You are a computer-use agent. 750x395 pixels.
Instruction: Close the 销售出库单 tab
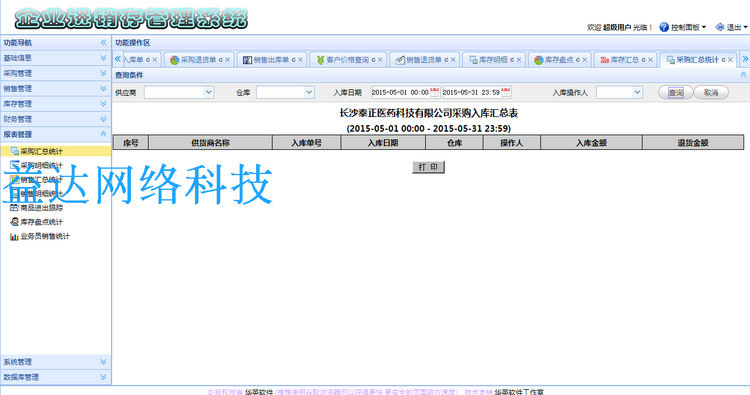point(300,60)
